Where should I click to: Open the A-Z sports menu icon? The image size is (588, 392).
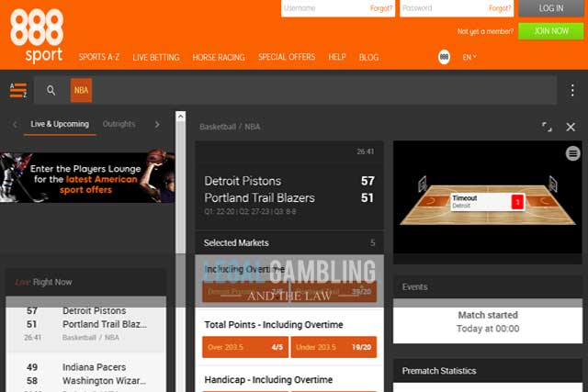18,90
